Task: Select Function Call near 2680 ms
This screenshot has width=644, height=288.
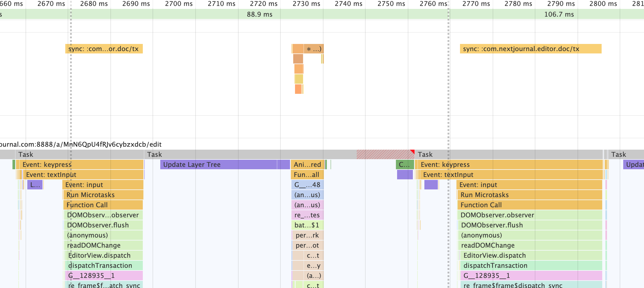Action: (x=103, y=205)
